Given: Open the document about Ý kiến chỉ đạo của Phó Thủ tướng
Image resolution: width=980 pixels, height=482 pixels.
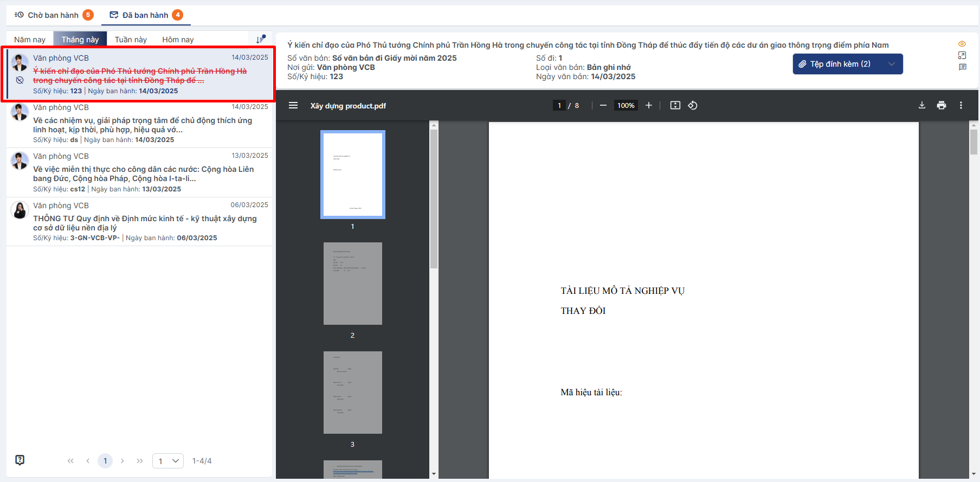Looking at the screenshot, I should point(139,74).
